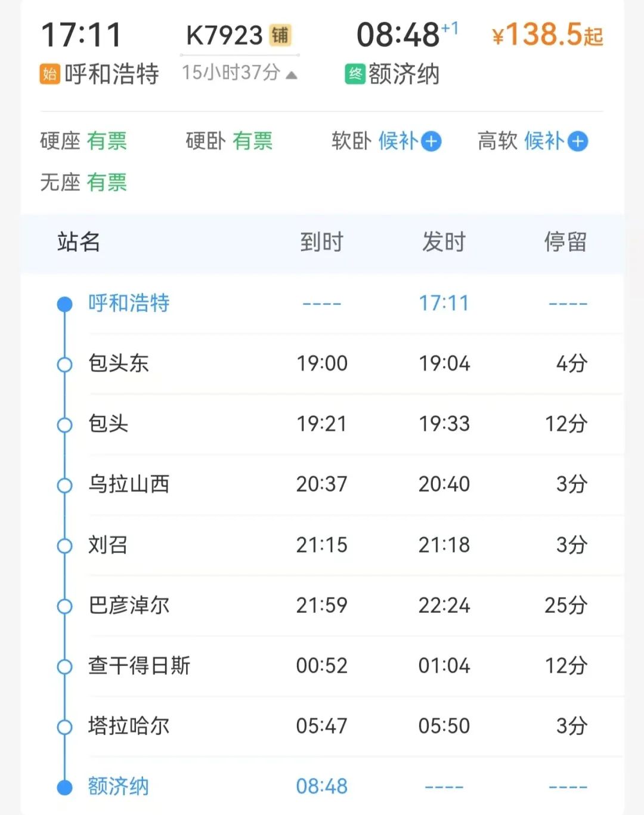Viewport: 644px width, 815px height.
Task: Tap the plus icon next to 高软 候补
Action: click(577, 141)
